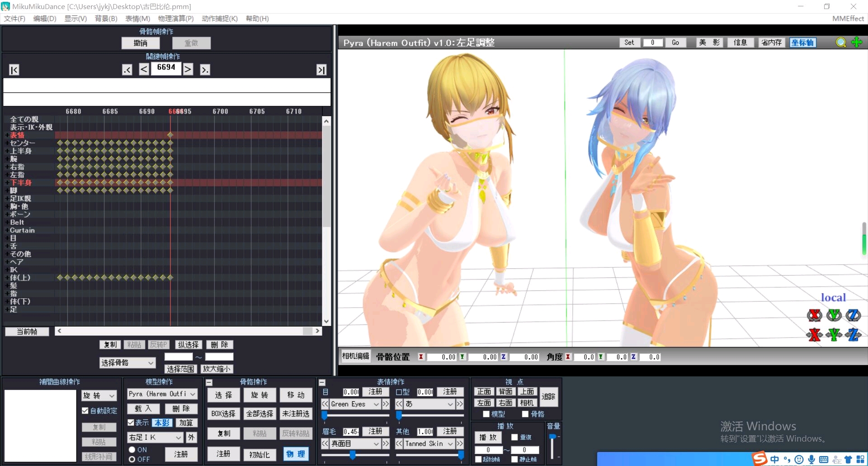Click >> after あ mouth morph list
The height and width of the screenshot is (466, 868).
(460, 404)
